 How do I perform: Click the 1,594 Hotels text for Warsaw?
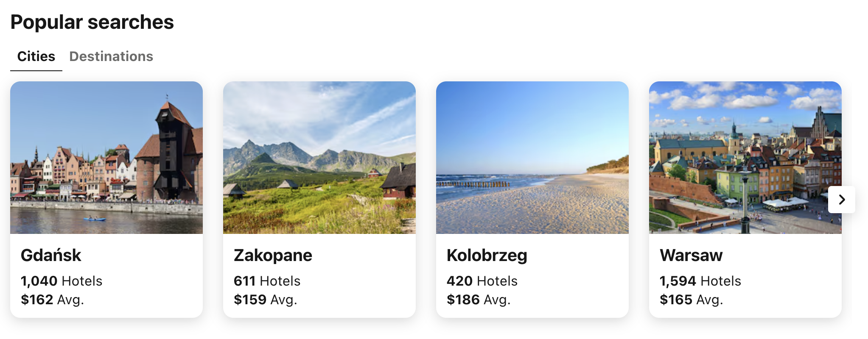[700, 281]
